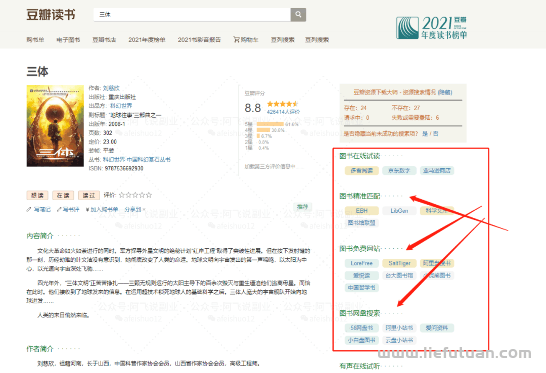Viewport: 546px width, 373px height.
Task: Click the 三体 page title
Action: (x=37, y=71)
